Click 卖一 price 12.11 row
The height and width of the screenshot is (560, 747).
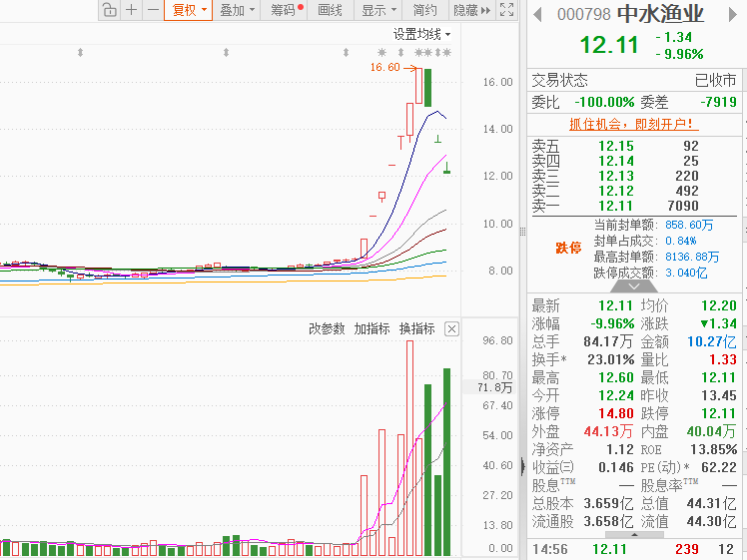pyautogui.click(x=634, y=206)
